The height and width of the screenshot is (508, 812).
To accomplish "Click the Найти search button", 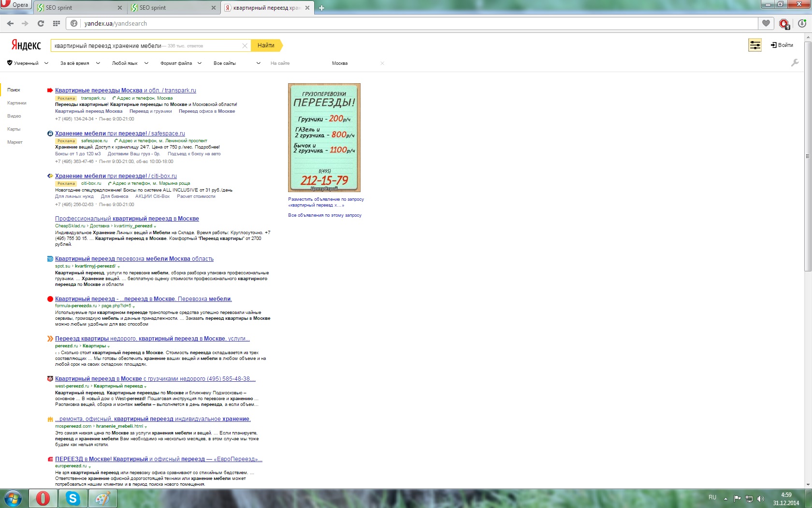I will point(266,45).
